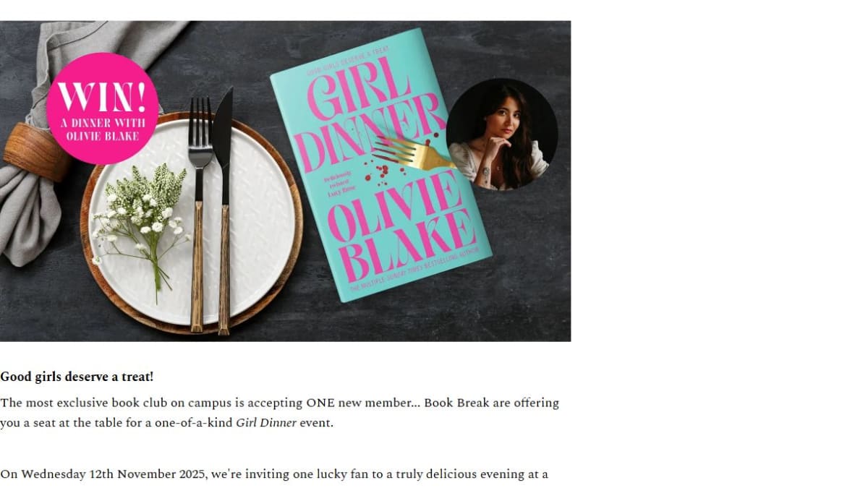Select the author's circular portrait photo

pyautogui.click(x=501, y=134)
